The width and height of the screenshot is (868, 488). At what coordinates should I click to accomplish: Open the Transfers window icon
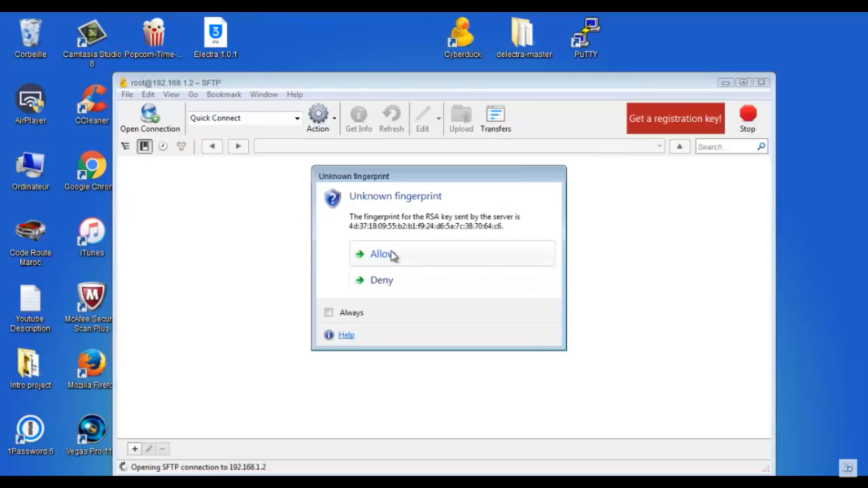point(495,117)
